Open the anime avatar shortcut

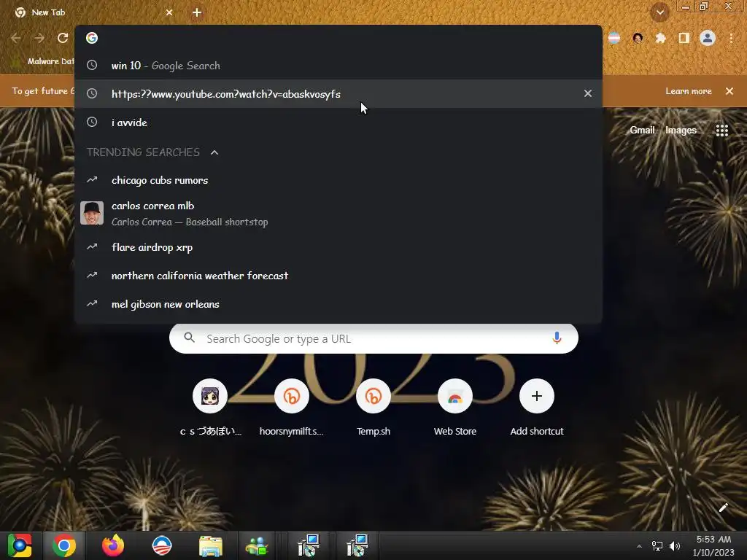210,396
